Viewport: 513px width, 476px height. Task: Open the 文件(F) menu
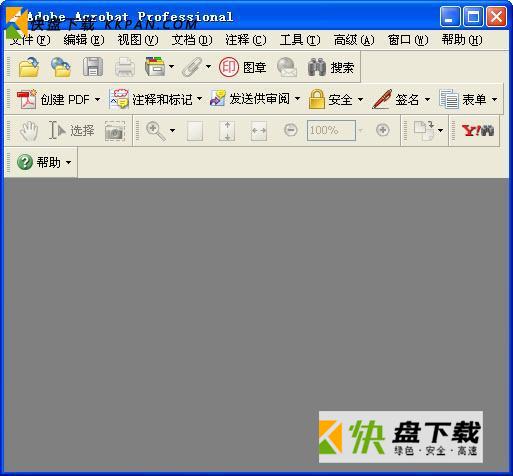30,40
